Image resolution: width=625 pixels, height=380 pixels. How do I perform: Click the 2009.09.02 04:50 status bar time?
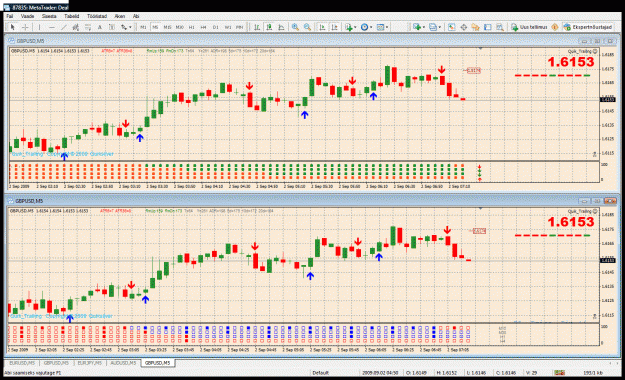point(380,373)
